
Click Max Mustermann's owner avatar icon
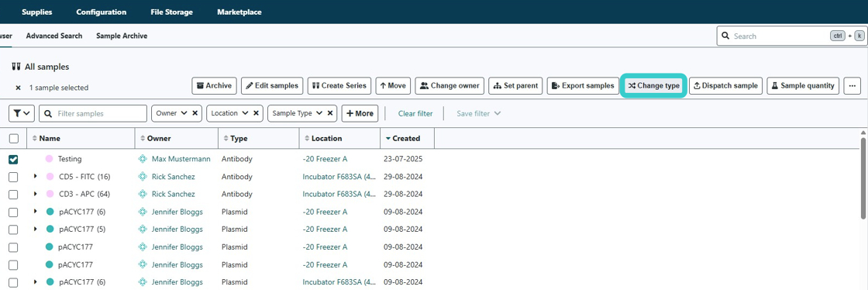point(143,159)
